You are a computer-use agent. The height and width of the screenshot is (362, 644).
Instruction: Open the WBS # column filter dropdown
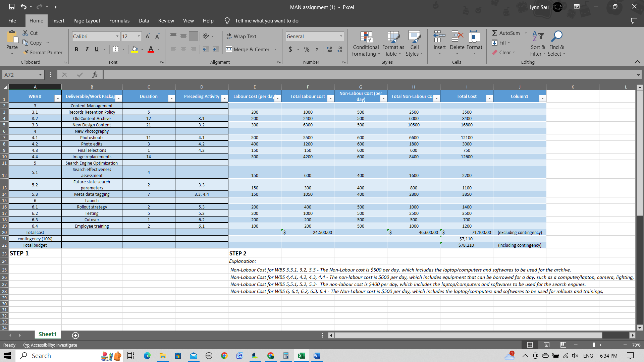(58, 98)
